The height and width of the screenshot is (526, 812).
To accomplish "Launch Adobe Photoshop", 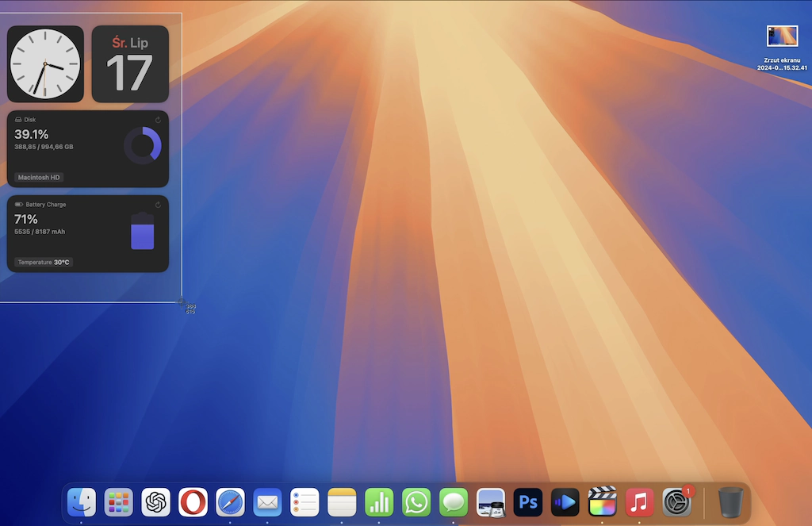I will pyautogui.click(x=528, y=502).
